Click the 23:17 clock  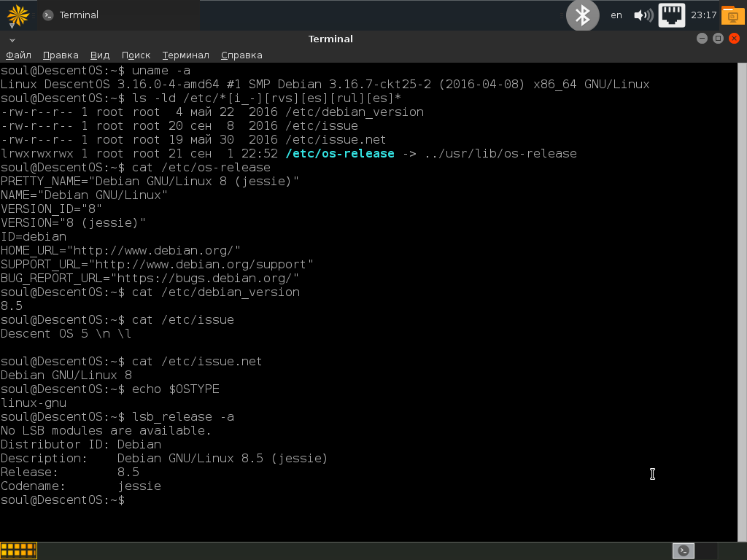click(704, 15)
